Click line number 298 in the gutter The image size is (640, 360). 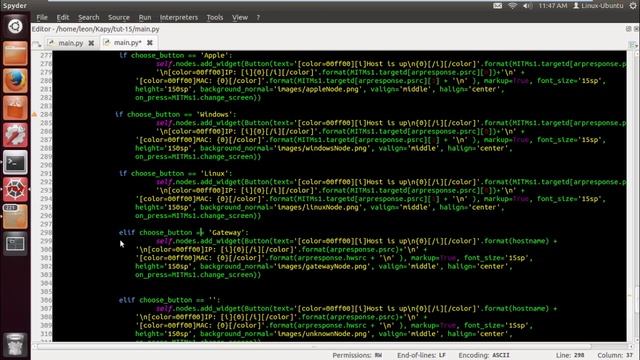click(46, 232)
